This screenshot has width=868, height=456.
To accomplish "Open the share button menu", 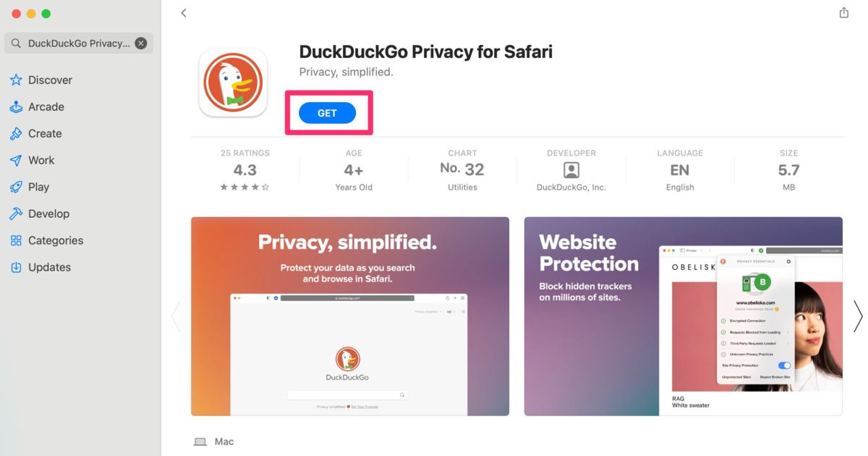I will [843, 13].
